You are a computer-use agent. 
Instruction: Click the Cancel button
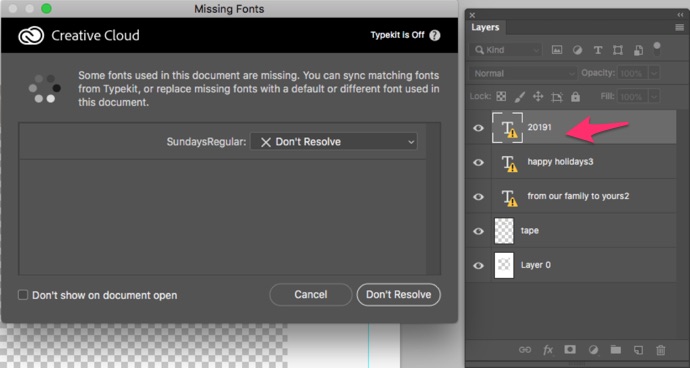[311, 294]
